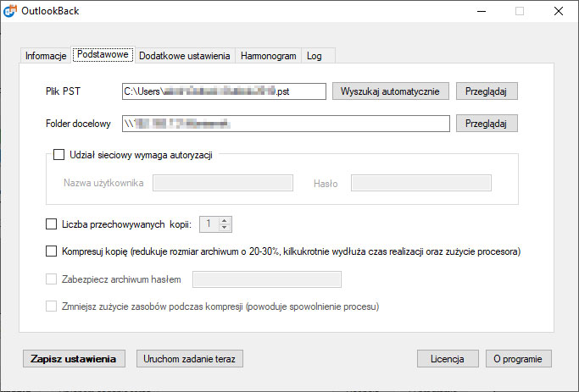Decrease the number of stored copies
Image resolution: width=579 pixels, height=392 pixels.
[x=224, y=227]
